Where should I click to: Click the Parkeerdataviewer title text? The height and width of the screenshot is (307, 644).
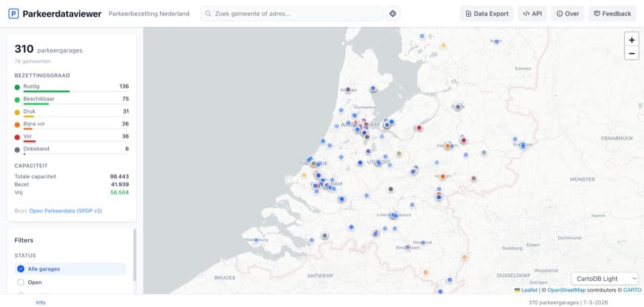[62, 14]
